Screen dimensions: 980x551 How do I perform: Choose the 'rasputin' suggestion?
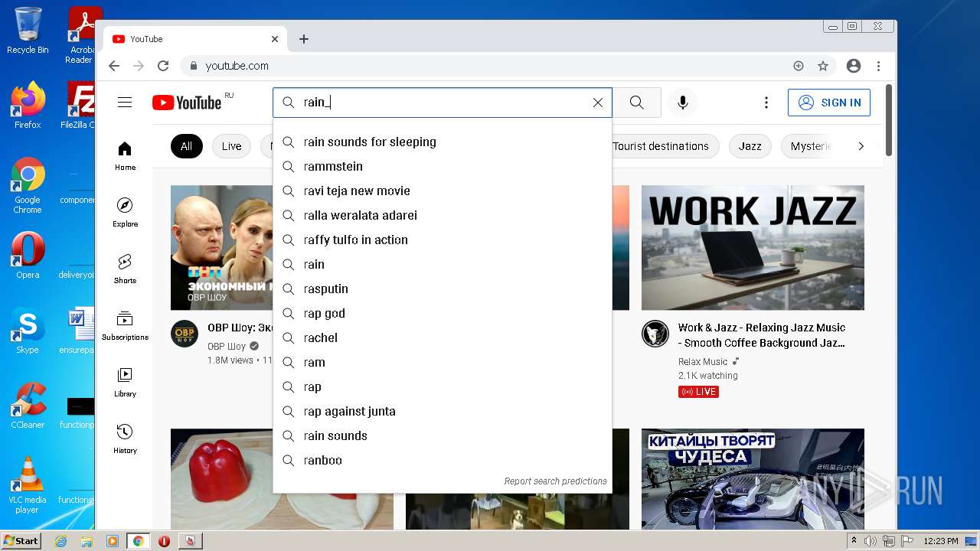[x=443, y=289]
